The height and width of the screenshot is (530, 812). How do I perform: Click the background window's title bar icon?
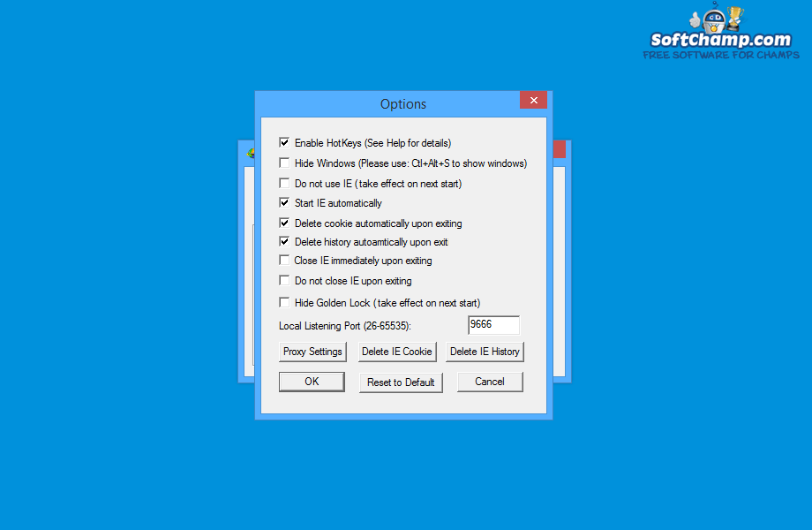pos(251,153)
